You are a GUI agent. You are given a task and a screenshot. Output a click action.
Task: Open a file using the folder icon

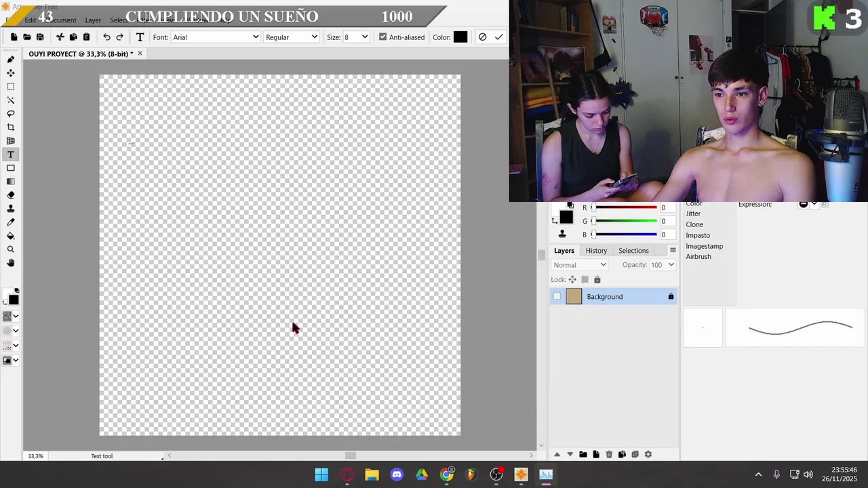[27, 37]
